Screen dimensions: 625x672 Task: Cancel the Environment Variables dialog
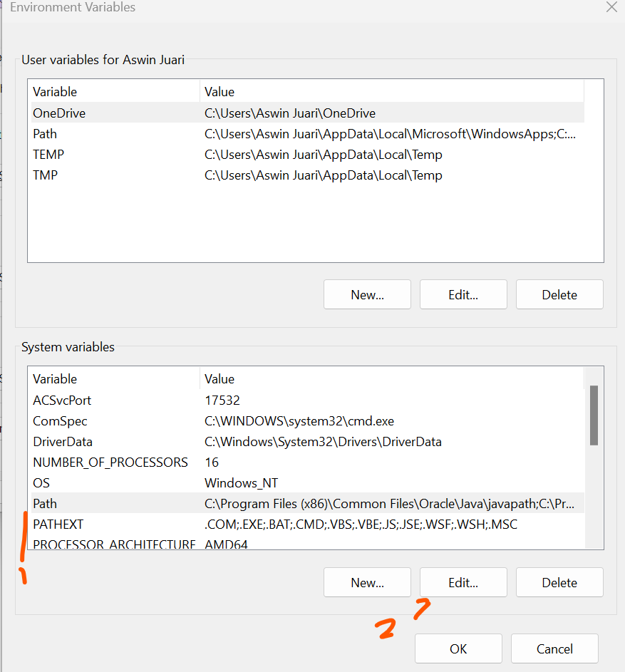pyautogui.click(x=554, y=648)
